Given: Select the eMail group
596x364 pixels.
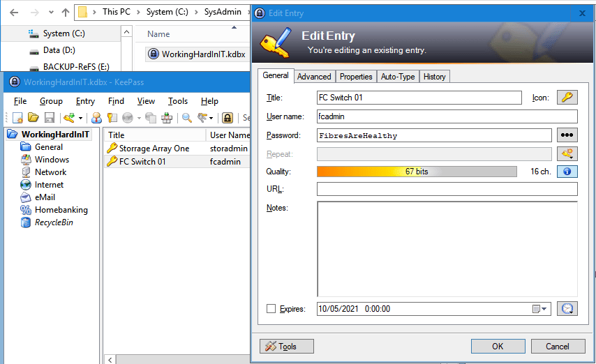Looking at the screenshot, I should pyautogui.click(x=45, y=197).
